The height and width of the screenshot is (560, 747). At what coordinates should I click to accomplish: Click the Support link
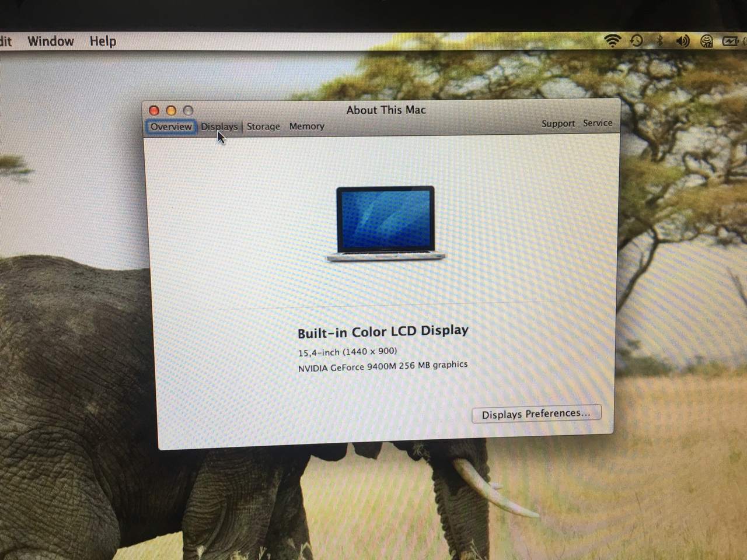click(x=558, y=124)
